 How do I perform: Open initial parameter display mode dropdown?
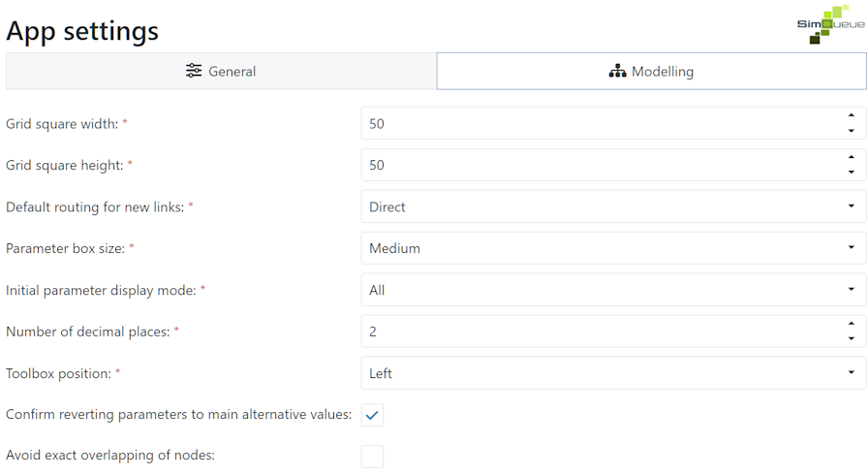click(x=612, y=290)
